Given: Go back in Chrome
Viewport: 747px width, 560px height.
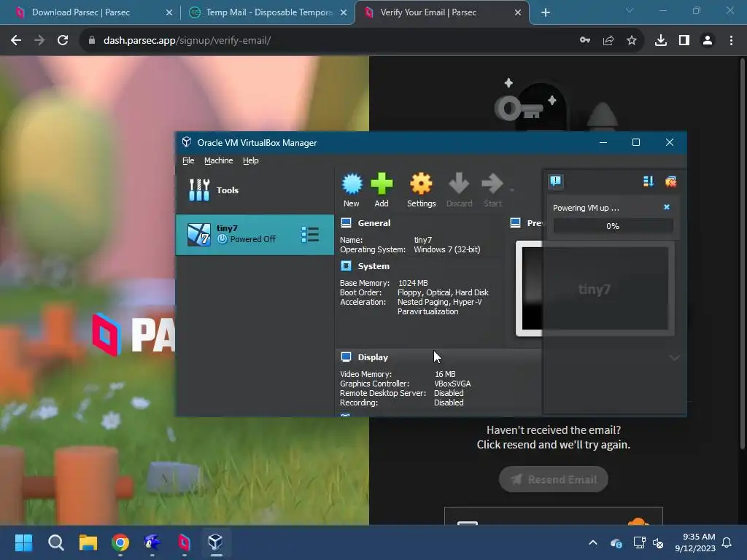Looking at the screenshot, I should (x=16, y=41).
